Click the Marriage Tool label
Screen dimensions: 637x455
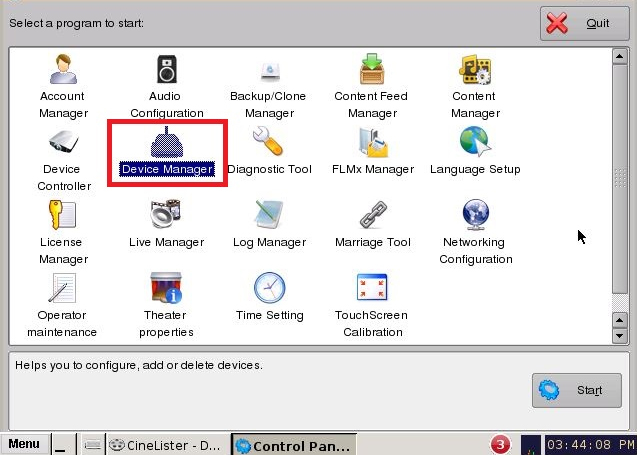pos(373,242)
